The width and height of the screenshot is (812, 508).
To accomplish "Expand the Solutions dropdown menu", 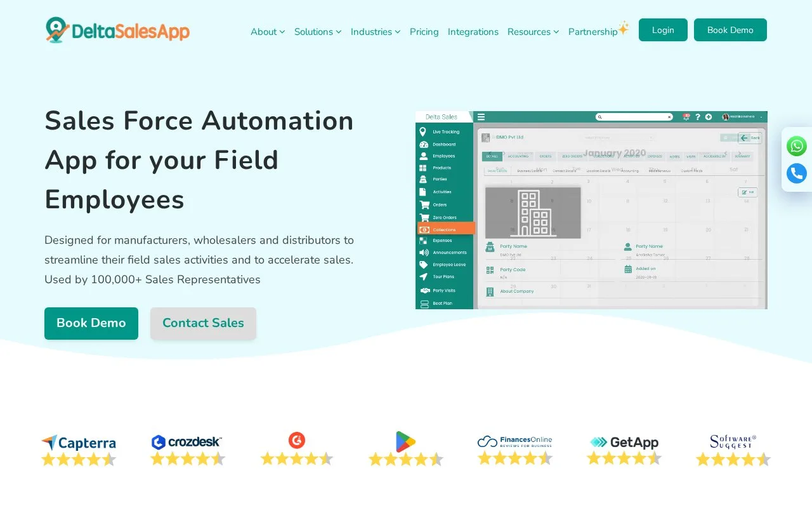I will point(318,32).
